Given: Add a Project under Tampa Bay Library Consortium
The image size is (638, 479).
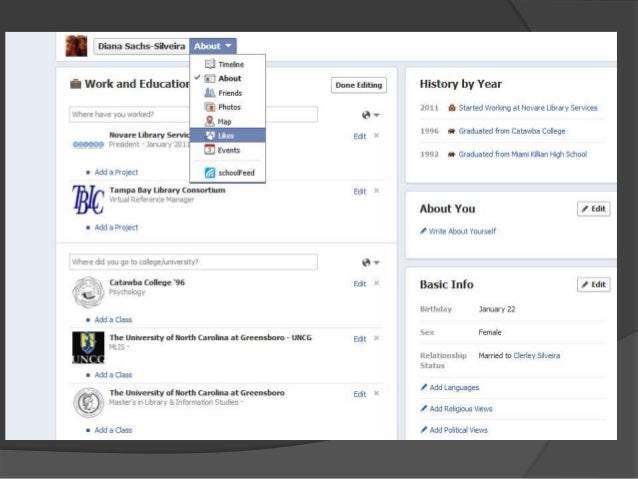Looking at the screenshot, I should [116, 227].
